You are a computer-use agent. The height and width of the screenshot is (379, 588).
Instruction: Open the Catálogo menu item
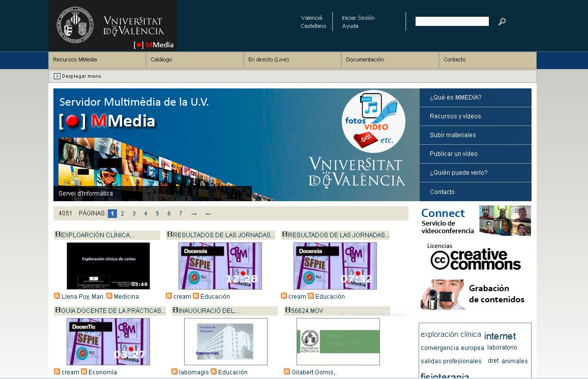[161, 59]
